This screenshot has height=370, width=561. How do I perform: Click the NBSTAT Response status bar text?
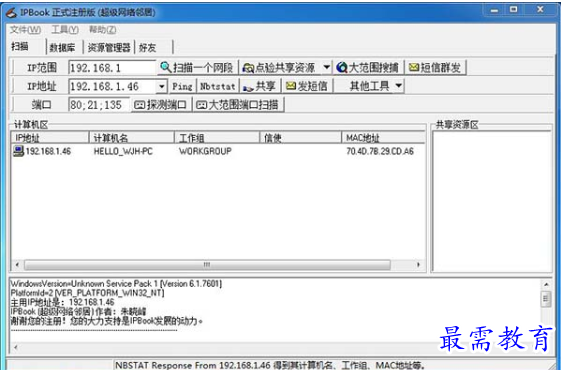click(x=270, y=365)
